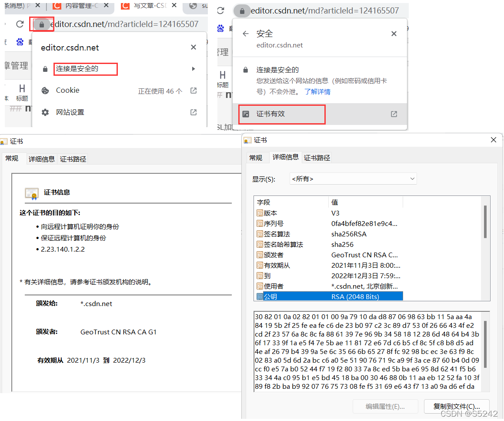Select the 版本 field row

[x=329, y=213]
